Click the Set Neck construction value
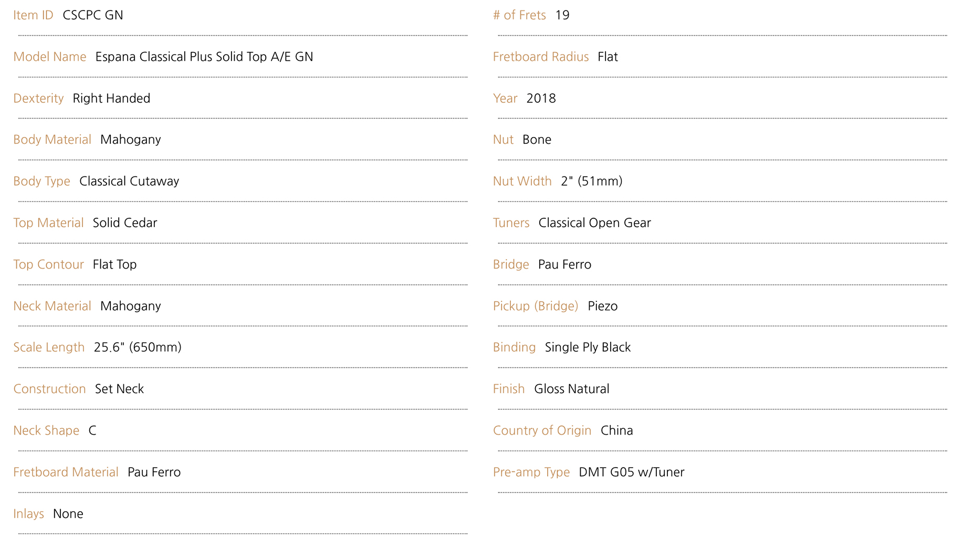 [119, 389]
